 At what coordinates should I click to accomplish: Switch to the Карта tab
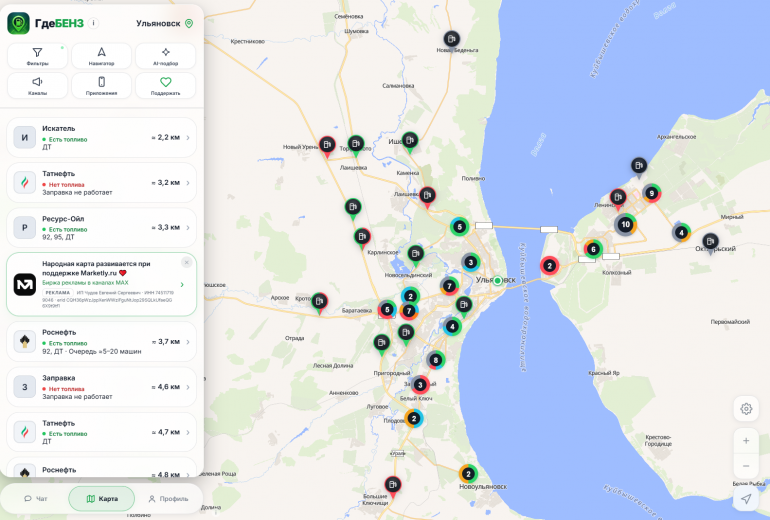pos(102,499)
